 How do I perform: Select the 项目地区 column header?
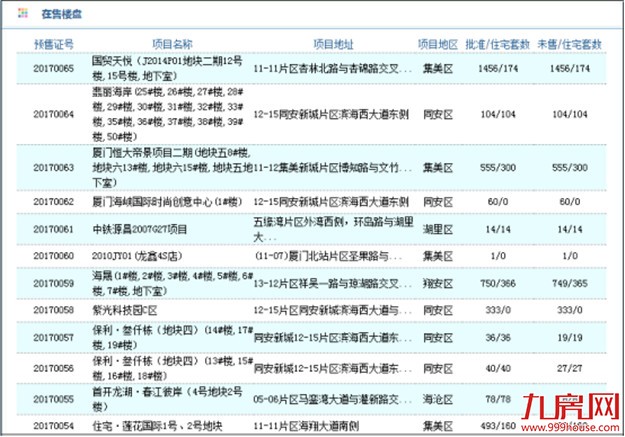(x=438, y=44)
